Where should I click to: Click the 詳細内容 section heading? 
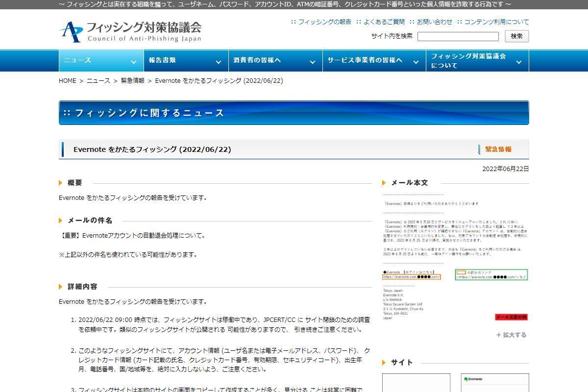pyautogui.click(x=82, y=287)
